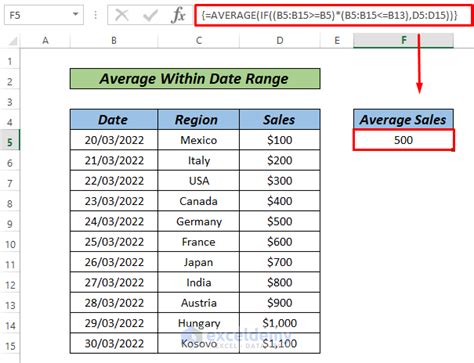
Task: Select the sales cell showing $1,000
Action: click(280, 323)
